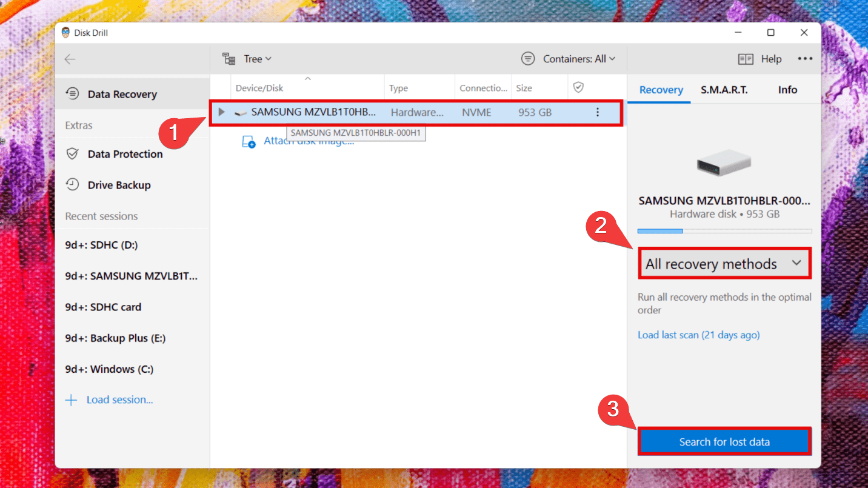Maximize the Disk Drill window
The width and height of the screenshot is (868, 488).
771,33
